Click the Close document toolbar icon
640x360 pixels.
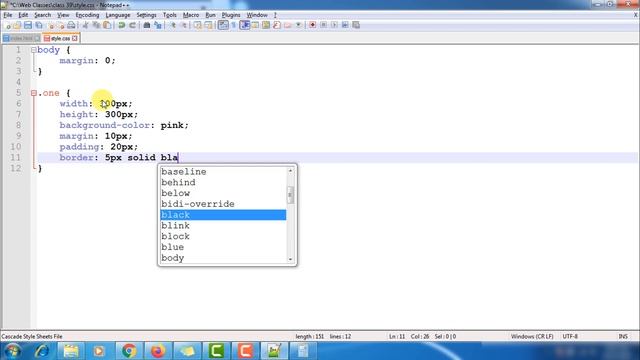pos(51,25)
